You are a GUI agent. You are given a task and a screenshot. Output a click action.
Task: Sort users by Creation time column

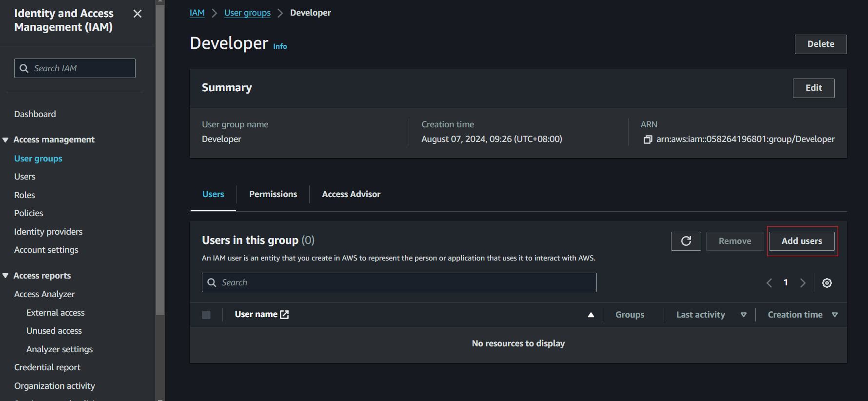pyautogui.click(x=834, y=315)
